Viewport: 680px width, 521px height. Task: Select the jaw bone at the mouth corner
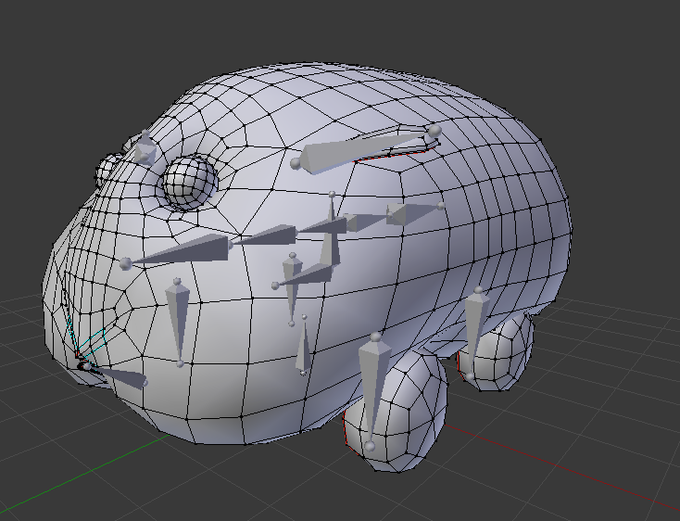(x=115, y=375)
